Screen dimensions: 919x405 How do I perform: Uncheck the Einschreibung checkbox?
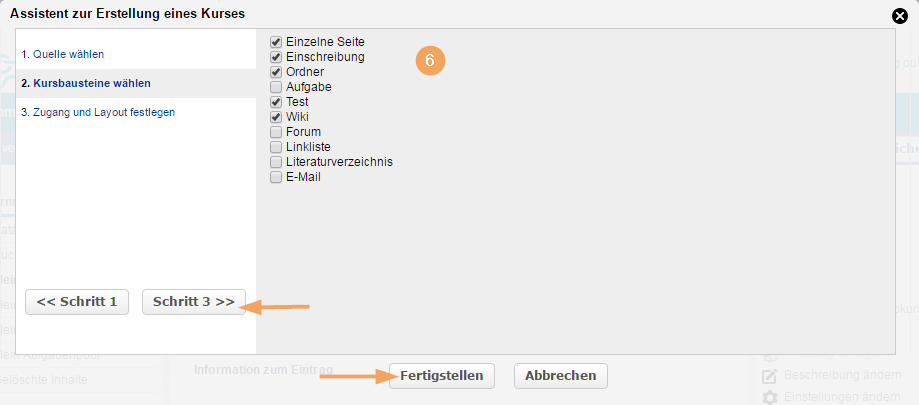pyautogui.click(x=276, y=57)
